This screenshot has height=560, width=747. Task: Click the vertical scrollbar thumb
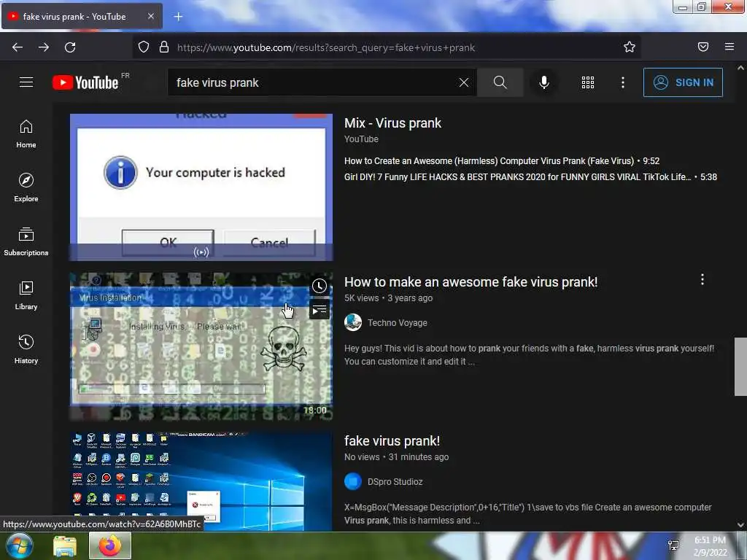point(740,367)
